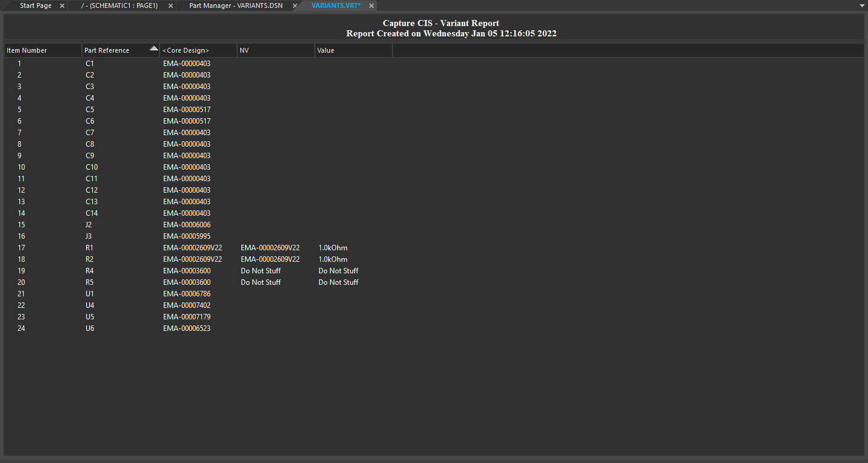The height and width of the screenshot is (463, 868).
Task: Select part reference R2
Action: click(x=89, y=259)
